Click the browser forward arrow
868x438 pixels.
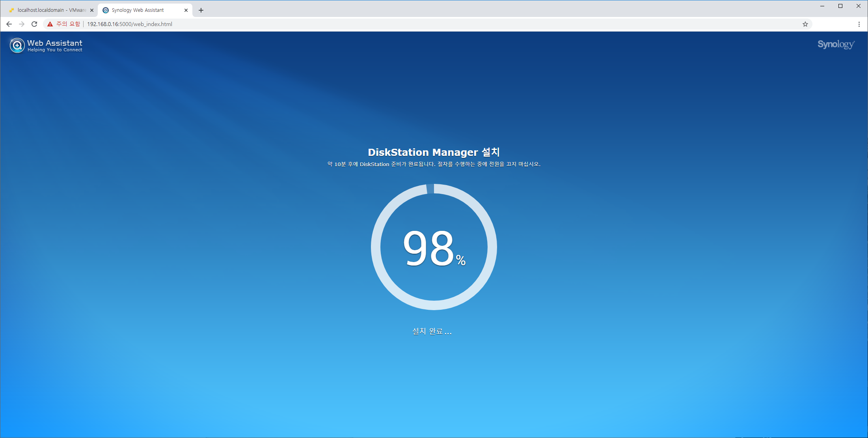[x=22, y=24]
